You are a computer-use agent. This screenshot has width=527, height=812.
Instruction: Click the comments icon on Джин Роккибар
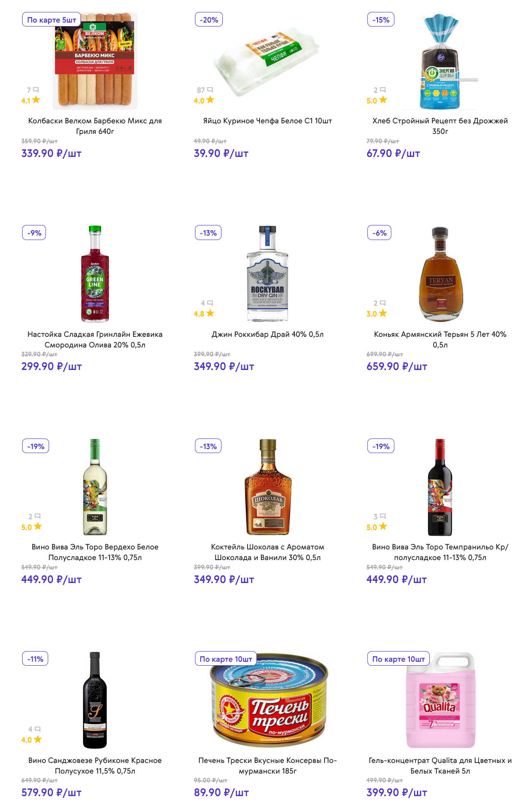click(210, 303)
